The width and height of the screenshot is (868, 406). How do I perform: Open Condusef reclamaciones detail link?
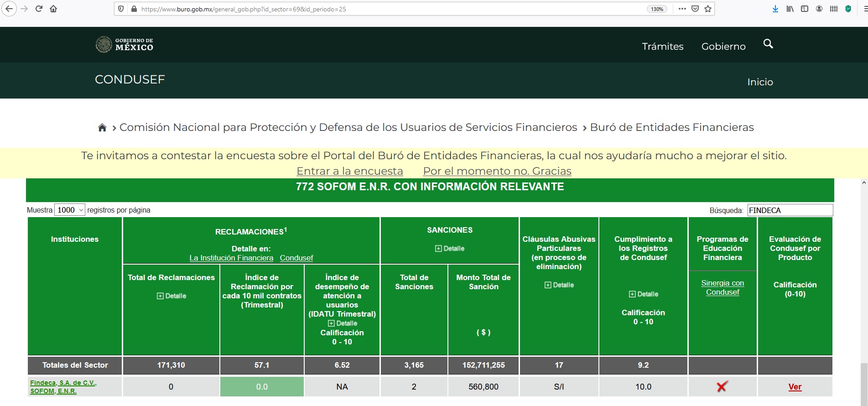pos(296,258)
